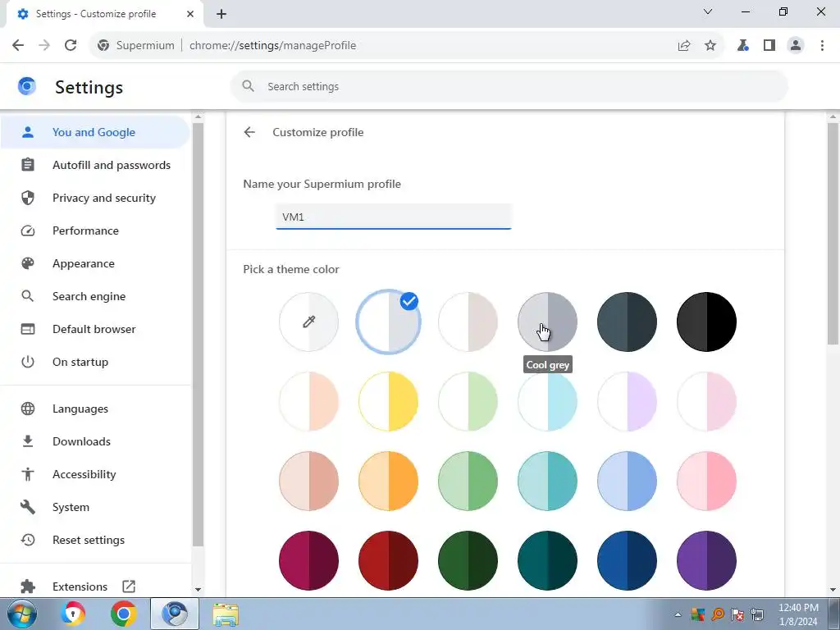Image resolution: width=840 pixels, height=630 pixels.
Task: Open the tab search chevron
Action: click(x=708, y=11)
